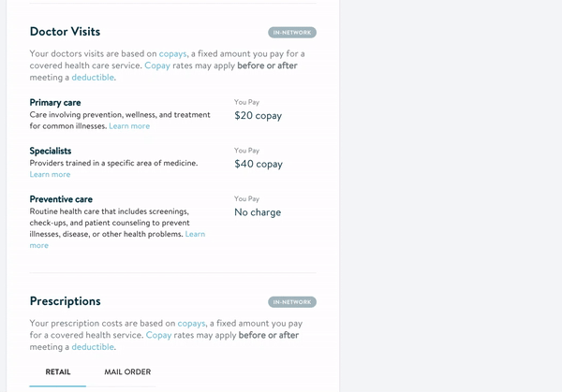Open the copays link in Doctor Visits description

tap(172, 53)
